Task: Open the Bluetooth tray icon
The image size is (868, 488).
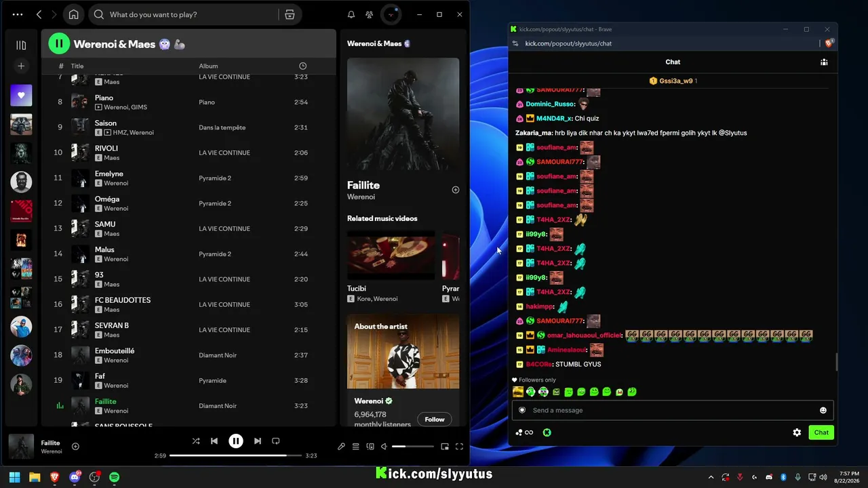Action: point(783,477)
